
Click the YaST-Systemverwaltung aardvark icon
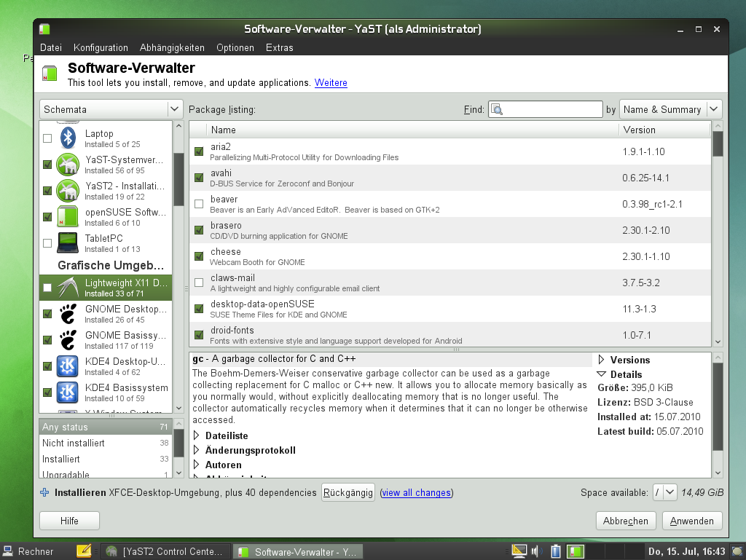(x=68, y=165)
